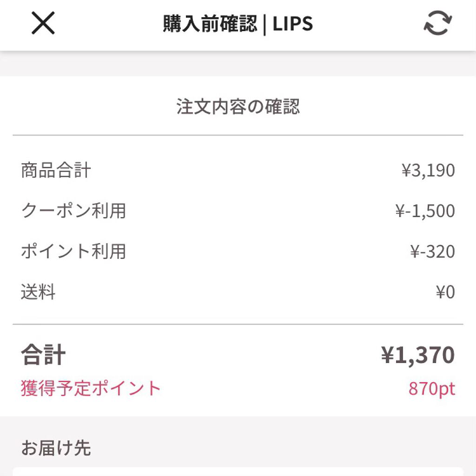This screenshot has width=476, height=476.
Task: Tap the お届け先 delivery address heading
Action: point(56,448)
